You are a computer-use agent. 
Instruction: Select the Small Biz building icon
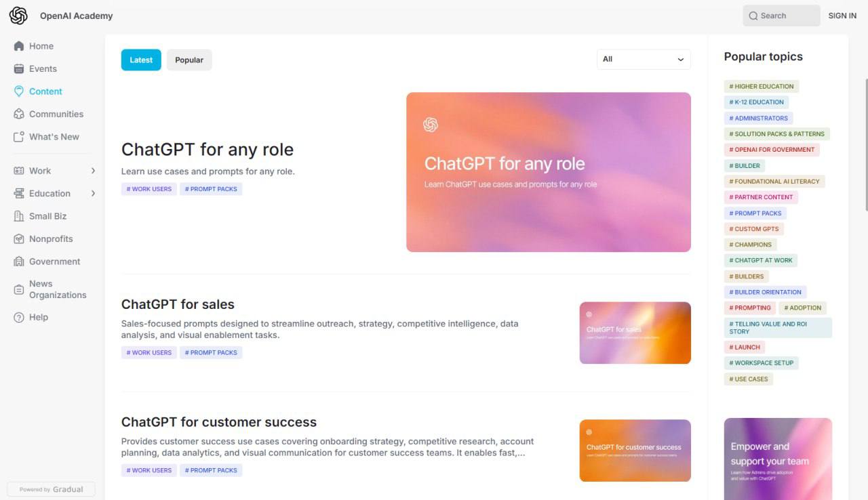(19, 216)
